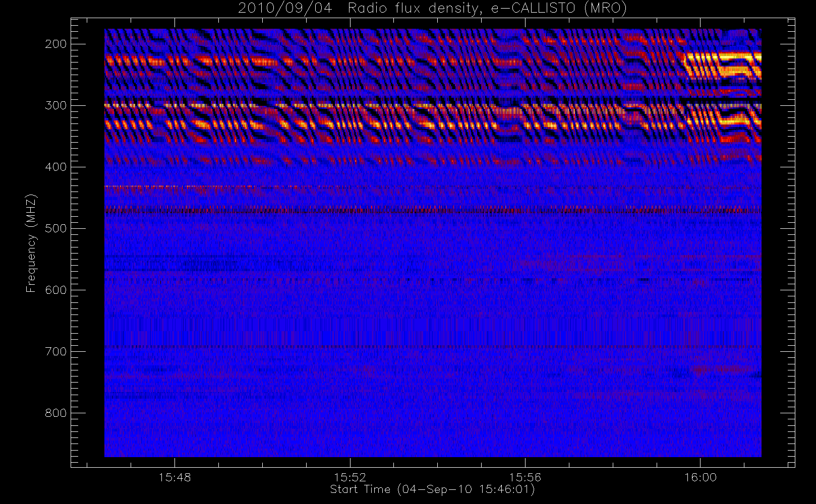Click the plot title "Radio flux density, e-CALLISTO (MRO)"
This screenshot has height=504, width=816.
point(487,9)
